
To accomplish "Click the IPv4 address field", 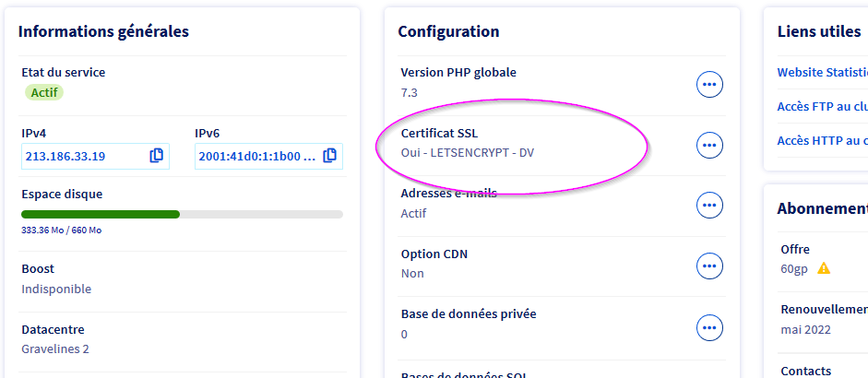I will coord(83,156).
